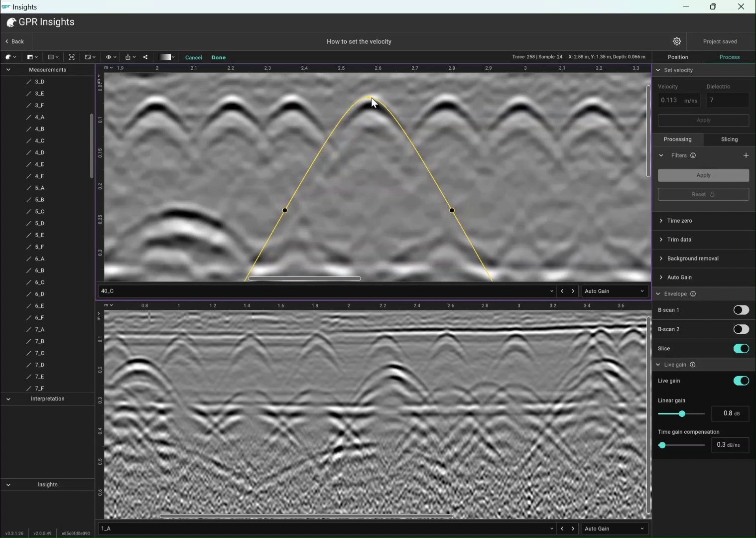Screen dimensions: 756x538
Task: Switch to the Slicing tab
Action: point(729,139)
